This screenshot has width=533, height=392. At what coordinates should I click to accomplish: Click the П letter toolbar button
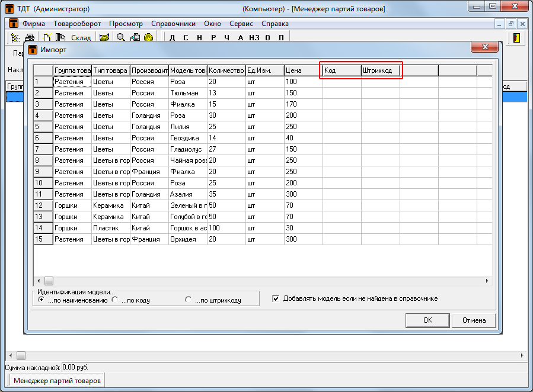click(x=282, y=38)
